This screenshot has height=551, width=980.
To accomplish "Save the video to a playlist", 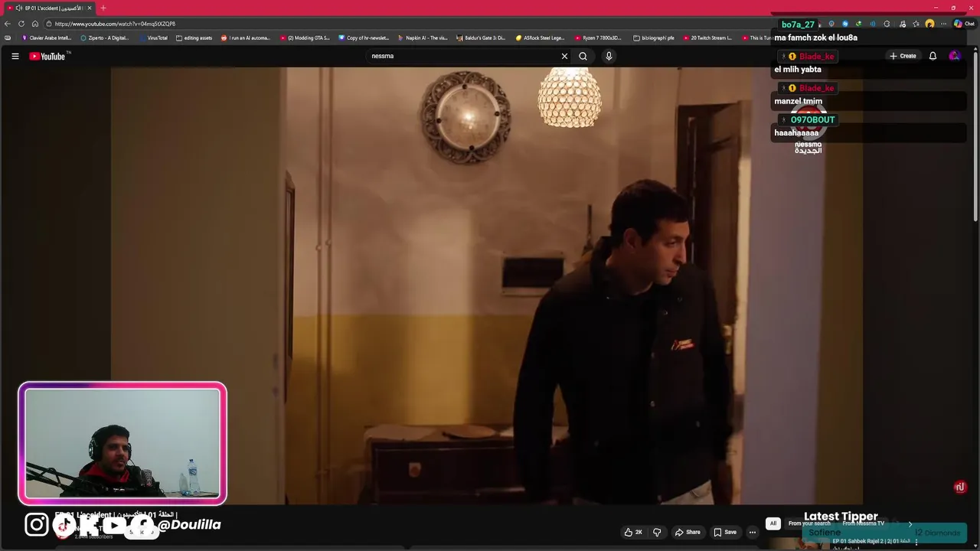I will click(725, 532).
